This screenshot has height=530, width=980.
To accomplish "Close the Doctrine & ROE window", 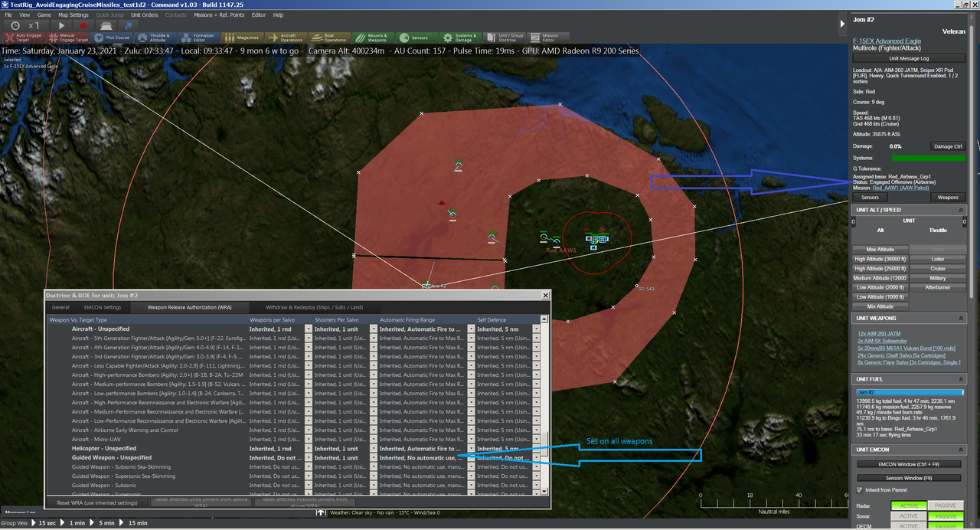I will click(546, 295).
